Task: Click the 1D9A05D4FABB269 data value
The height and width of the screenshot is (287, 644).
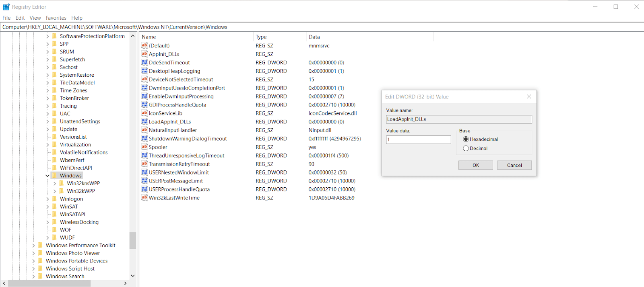Action: click(x=331, y=197)
